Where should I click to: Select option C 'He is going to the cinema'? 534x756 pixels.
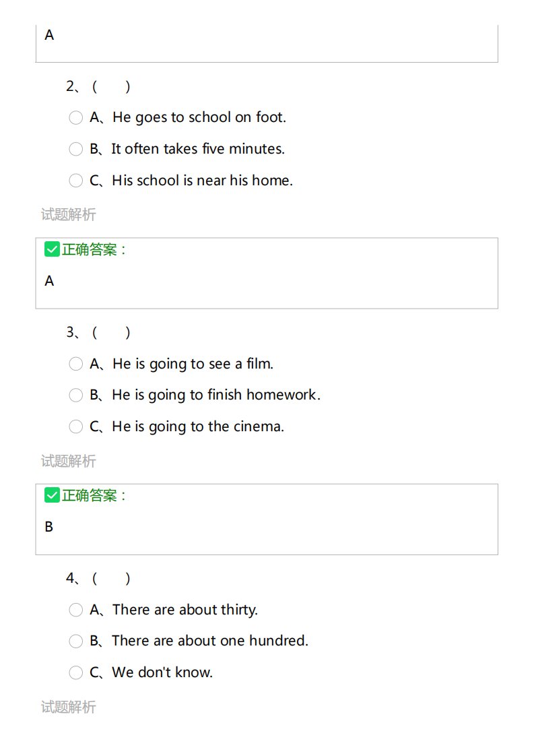tap(75, 427)
